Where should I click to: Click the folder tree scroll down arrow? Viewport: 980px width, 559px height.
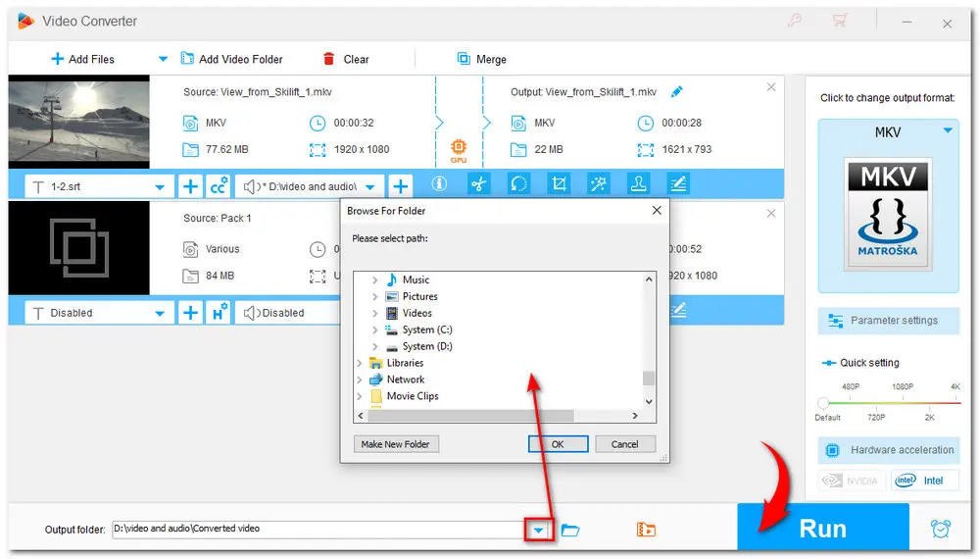coord(649,402)
